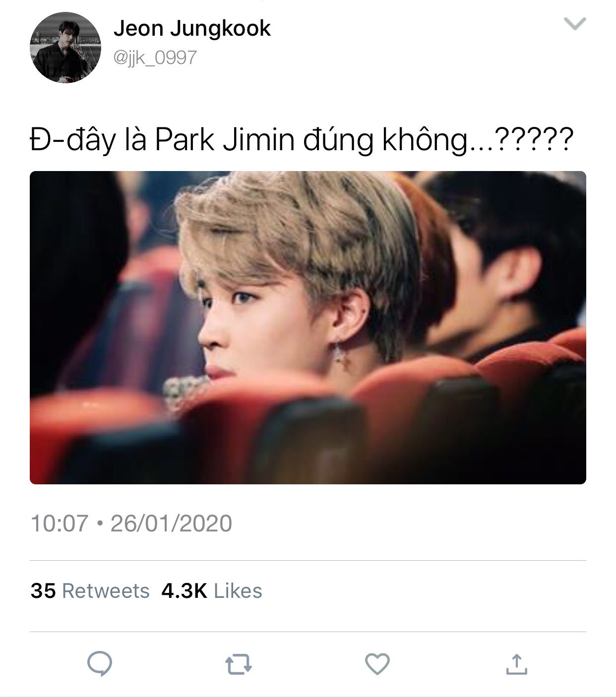Visit the @jjk_0997 handle

click(155, 58)
